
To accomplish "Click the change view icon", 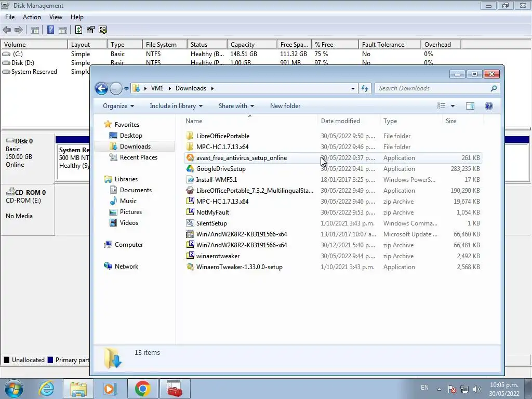I will pos(442,106).
